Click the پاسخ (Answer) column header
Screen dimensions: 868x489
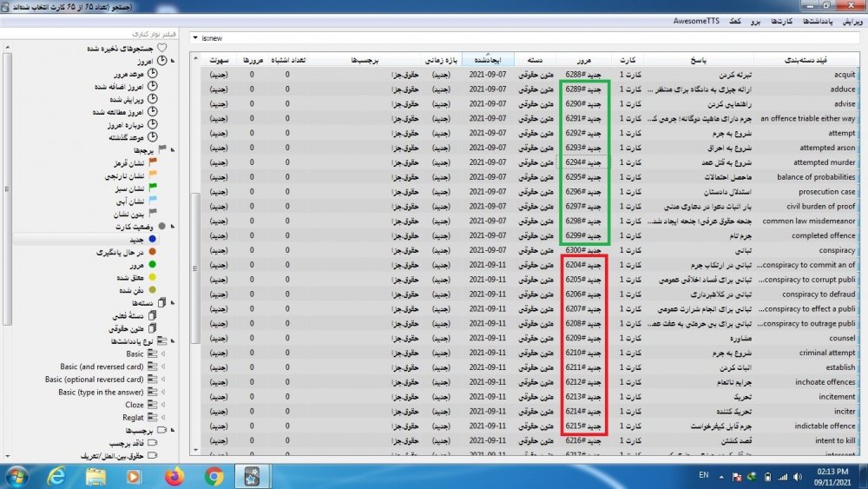pyautogui.click(x=699, y=60)
